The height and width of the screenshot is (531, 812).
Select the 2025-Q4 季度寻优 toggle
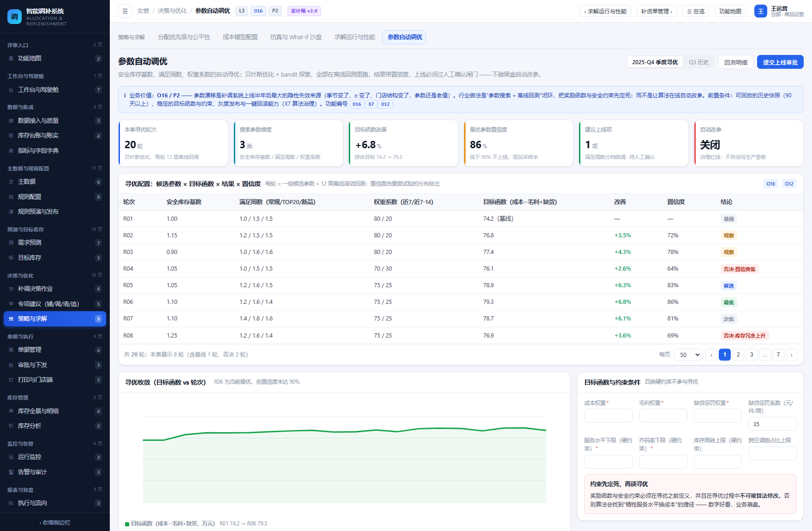point(655,62)
